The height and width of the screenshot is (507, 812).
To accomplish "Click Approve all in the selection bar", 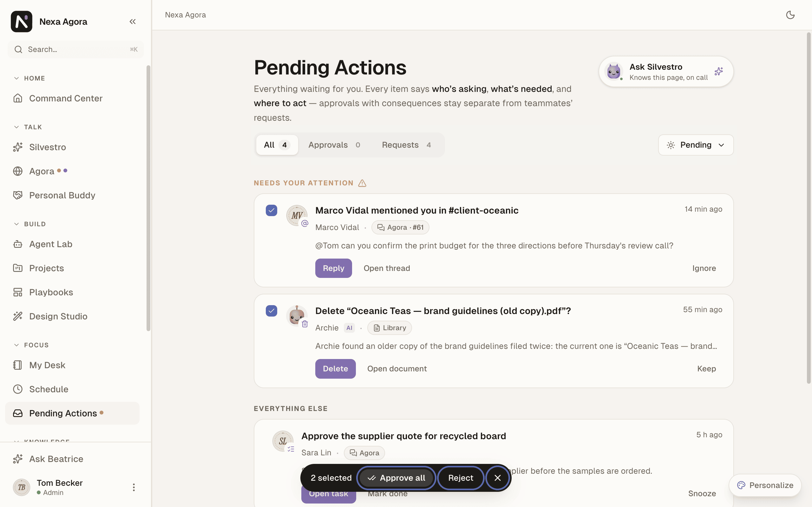I will [x=396, y=478].
